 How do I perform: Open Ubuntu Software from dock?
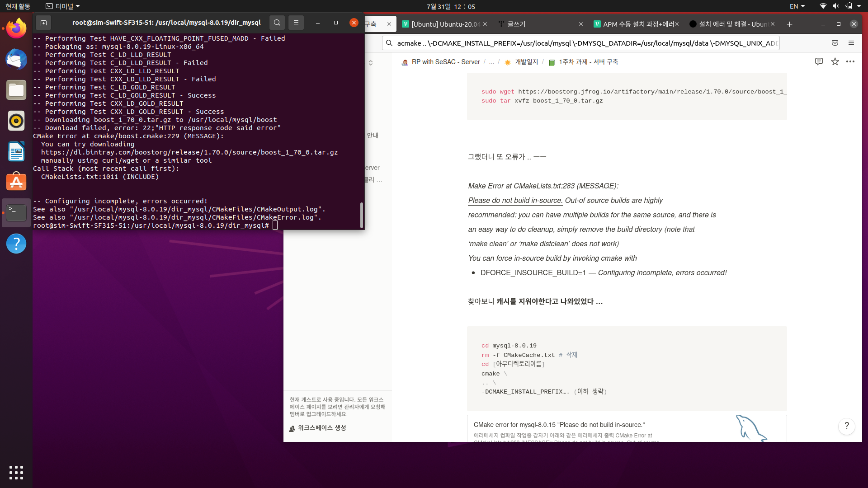point(16,182)
